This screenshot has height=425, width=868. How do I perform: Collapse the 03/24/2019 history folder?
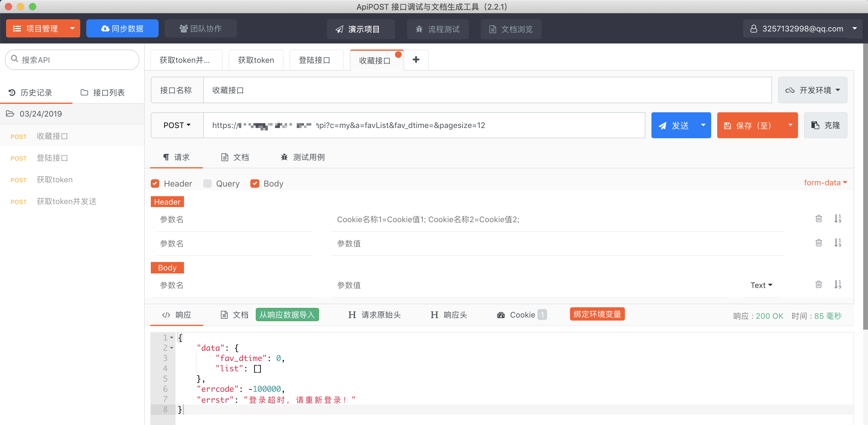72,114
